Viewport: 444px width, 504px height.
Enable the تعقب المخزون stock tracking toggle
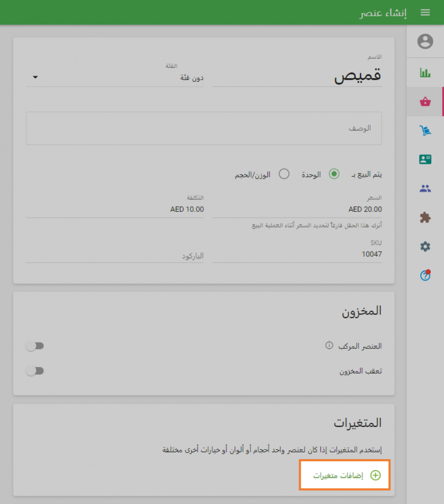click(x=34, y=370)
